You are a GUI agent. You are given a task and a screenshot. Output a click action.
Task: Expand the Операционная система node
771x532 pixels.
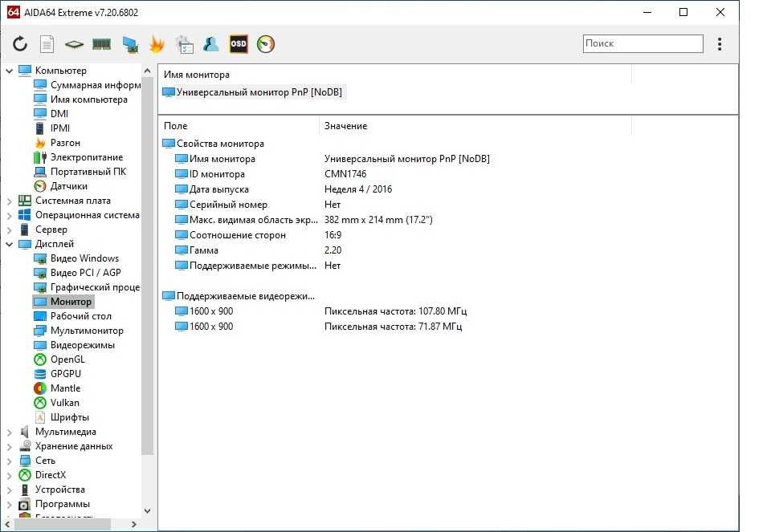(10, 215)
